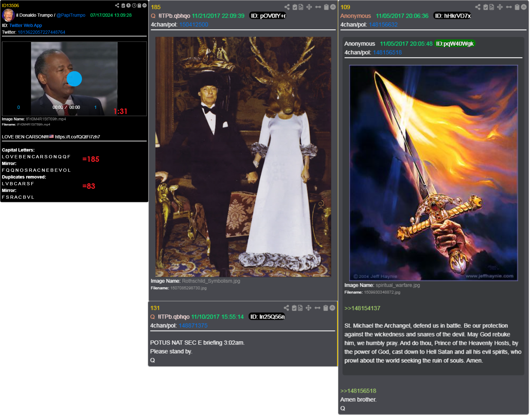This screenshot has width=532, height=418.
Task: Click timestamp 07/17/2024 13:09:28
Action: click(111, 15)
